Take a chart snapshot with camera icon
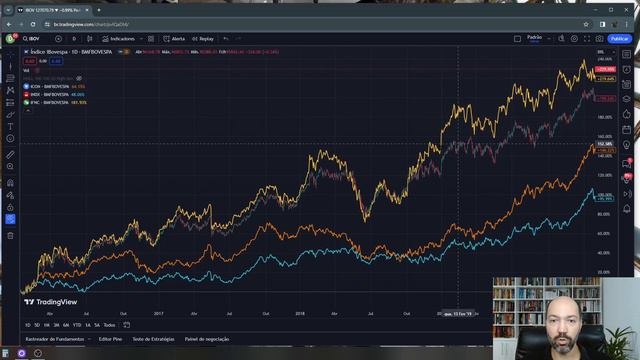 click(x=599, y=39)
